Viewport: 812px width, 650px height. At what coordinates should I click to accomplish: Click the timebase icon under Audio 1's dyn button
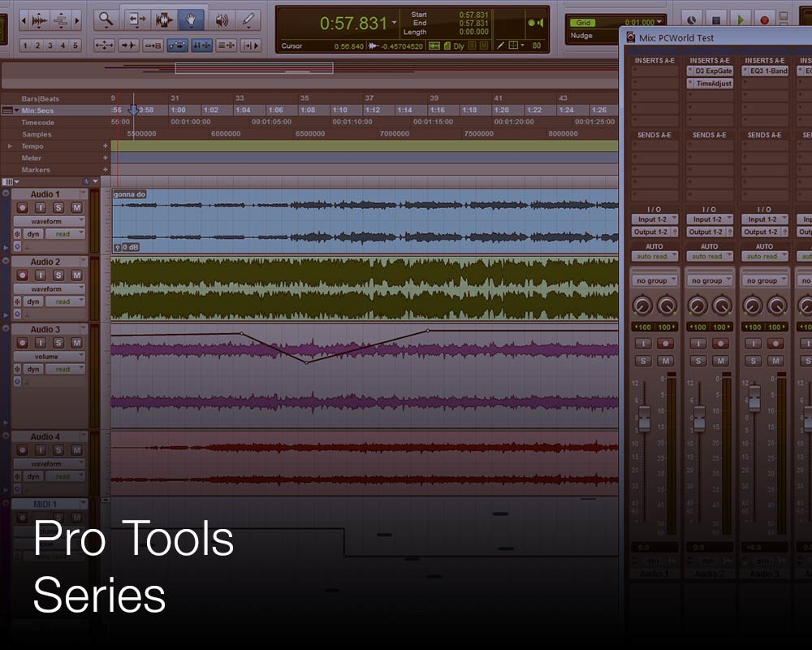pyautogui.click(x=17, y=246)
